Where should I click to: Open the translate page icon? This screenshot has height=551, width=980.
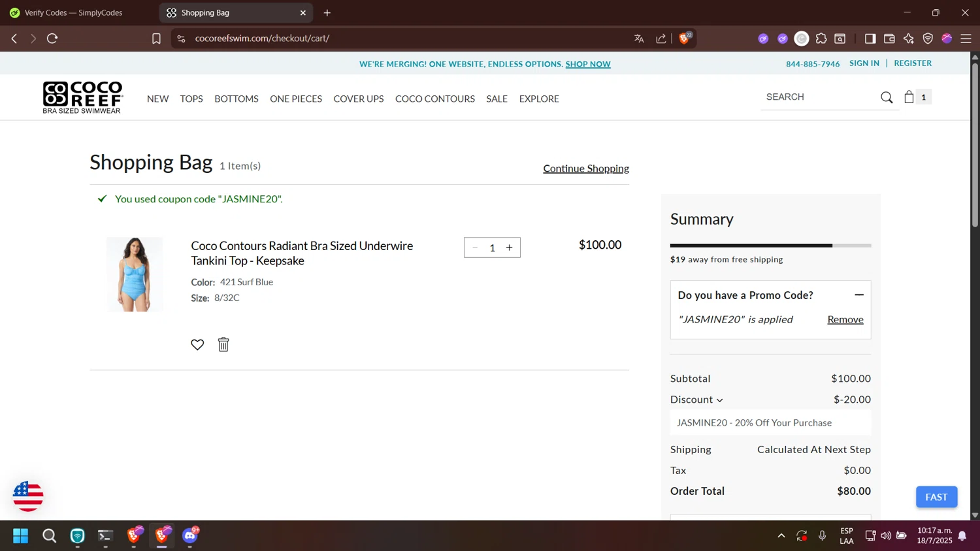tap(639, 39)
